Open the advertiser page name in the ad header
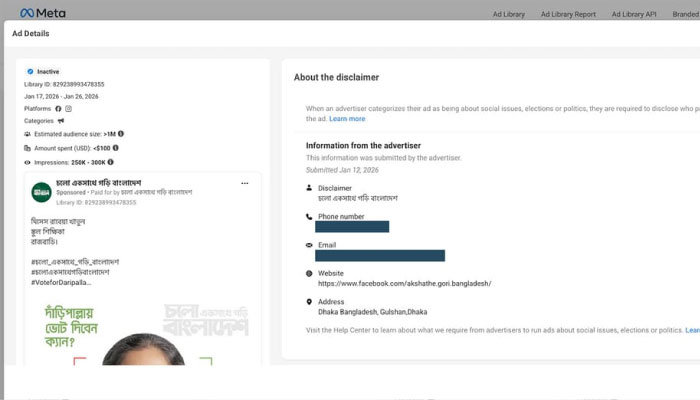Screen dimensions: 700x400 coord(99,183)
